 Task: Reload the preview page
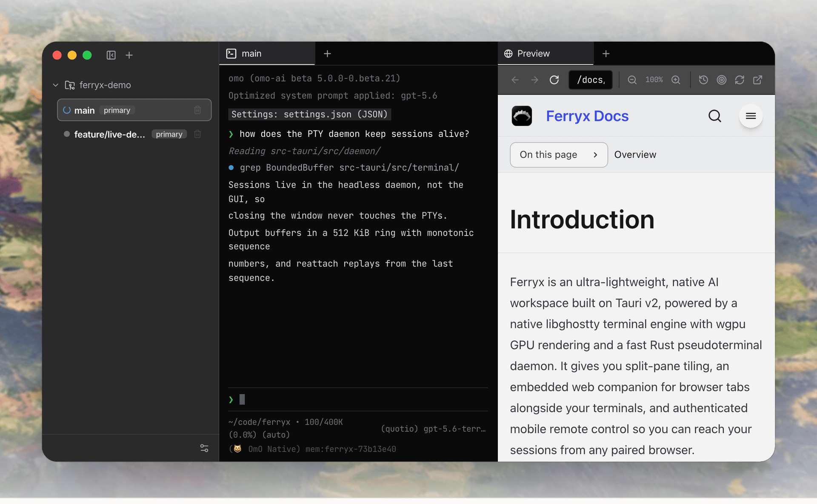554,80
